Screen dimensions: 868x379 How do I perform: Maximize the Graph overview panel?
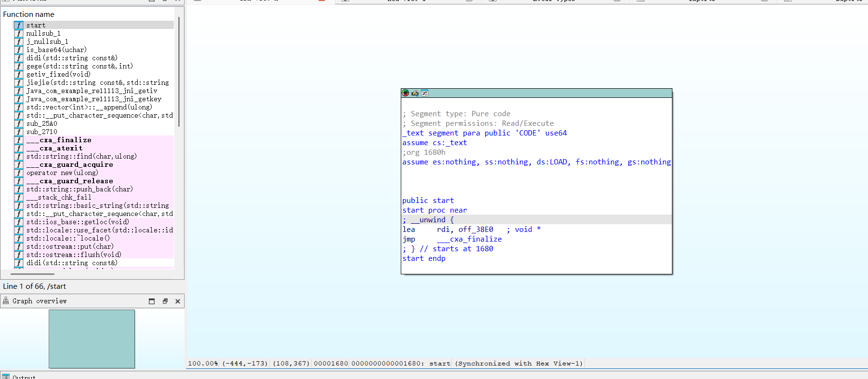(152, 301)
